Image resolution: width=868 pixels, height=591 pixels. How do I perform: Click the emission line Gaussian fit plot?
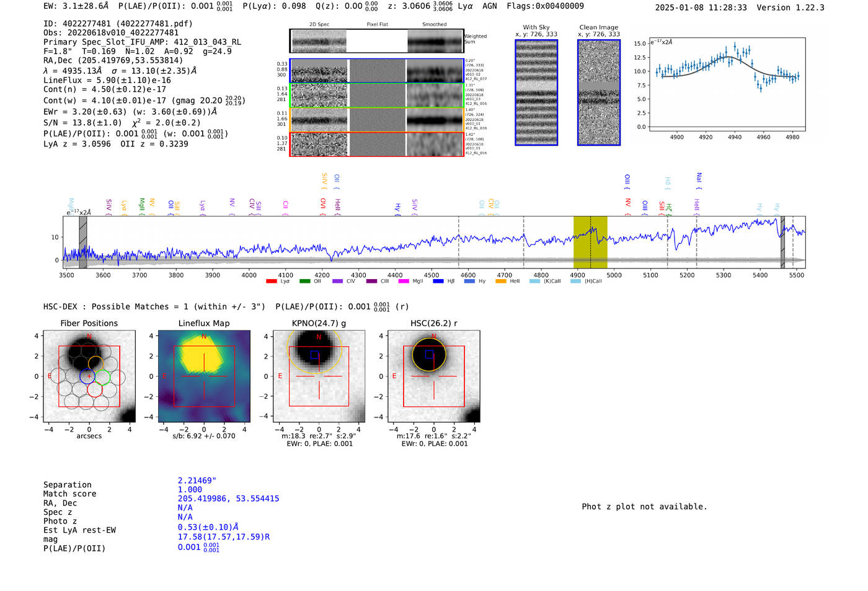pyautogui.click(x=728, y=84)
